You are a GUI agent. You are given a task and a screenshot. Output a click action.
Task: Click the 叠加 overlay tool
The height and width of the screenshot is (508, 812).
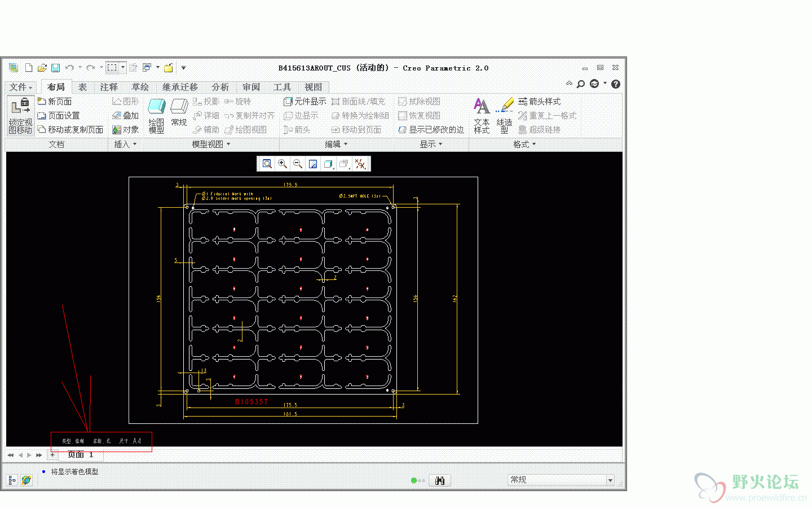[x=125, y=115]
